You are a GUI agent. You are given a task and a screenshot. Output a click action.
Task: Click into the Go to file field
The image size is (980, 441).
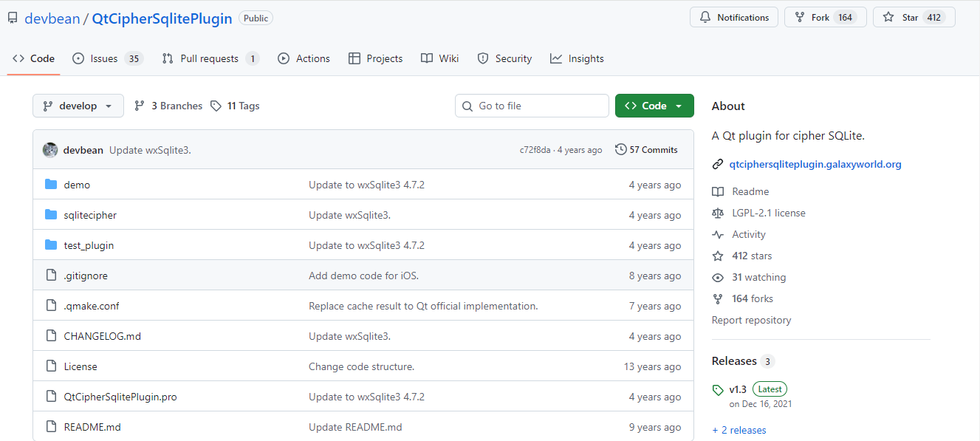click(x=532, y=106)
